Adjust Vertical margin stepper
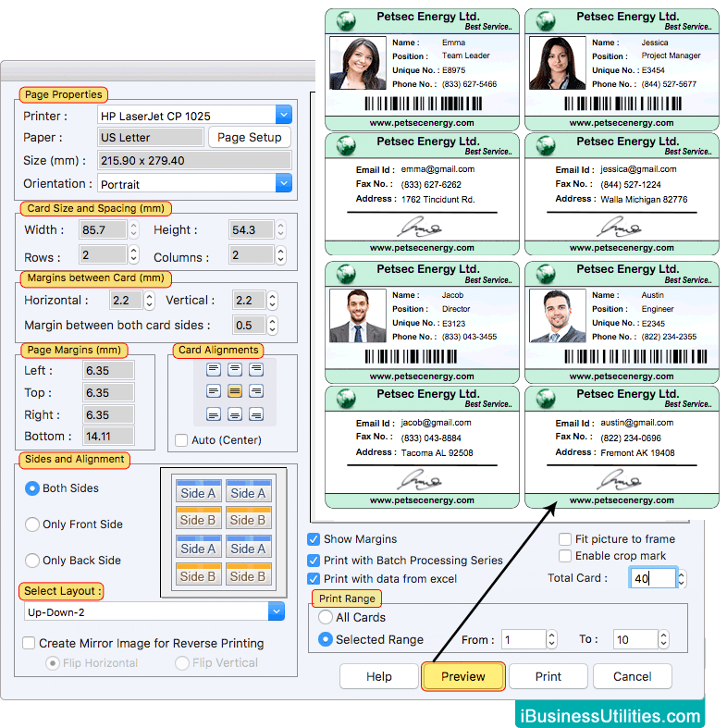Screen dimensions: 727x728 tap(273, 301)
